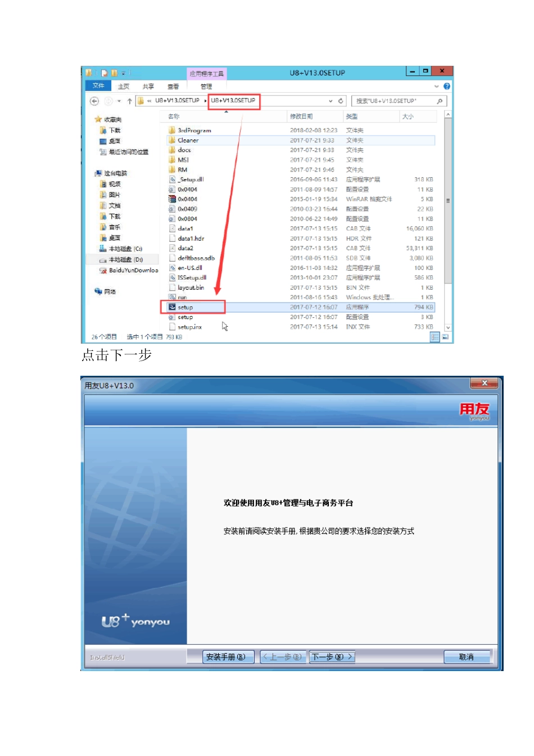The width and height of the screenshot is (534, 756).
Task: Click the _Setup.dll file icon
Action: [x=172, y=179]
